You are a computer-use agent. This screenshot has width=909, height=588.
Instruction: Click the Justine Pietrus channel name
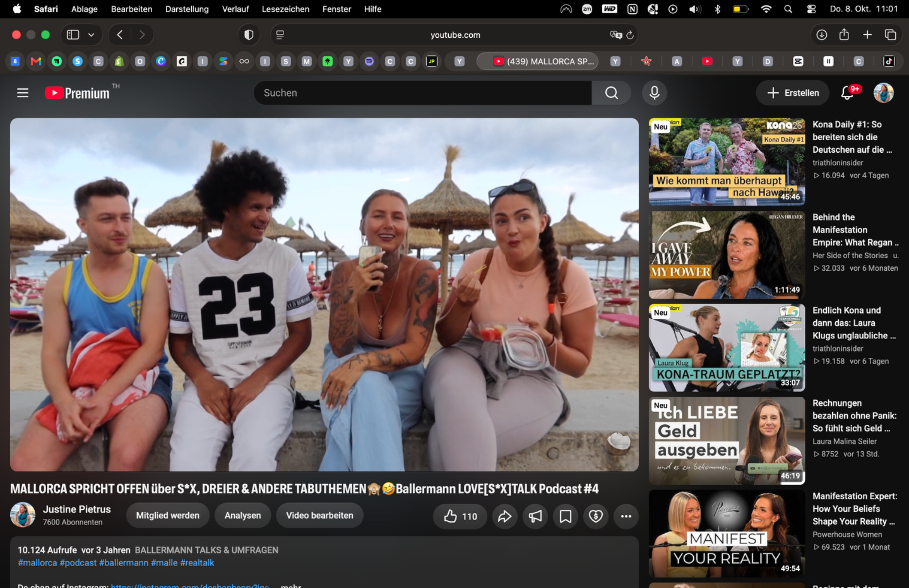77,509
